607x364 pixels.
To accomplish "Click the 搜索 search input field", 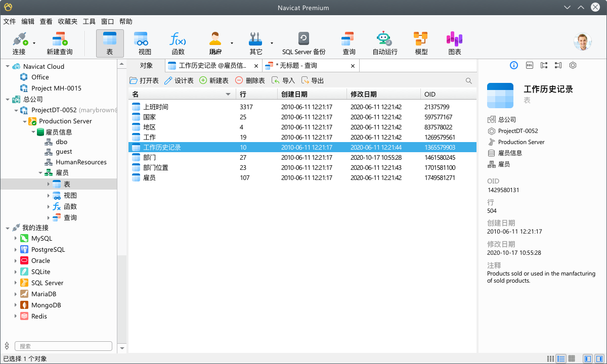I will pyautogui.click(x=63, y=346).
